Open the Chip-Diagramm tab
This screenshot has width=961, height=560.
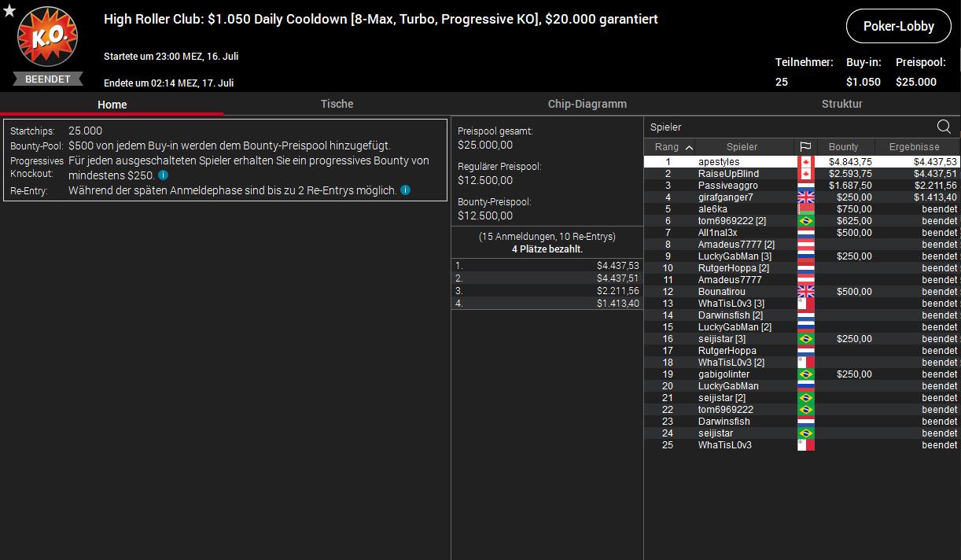pyautogui.click(x=587, y=104)
